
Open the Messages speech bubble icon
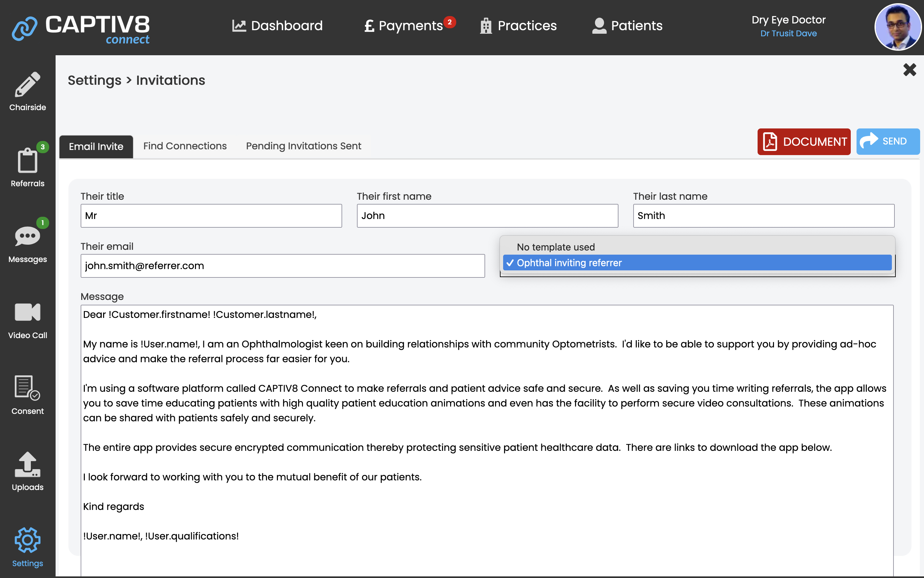(28, 236)
